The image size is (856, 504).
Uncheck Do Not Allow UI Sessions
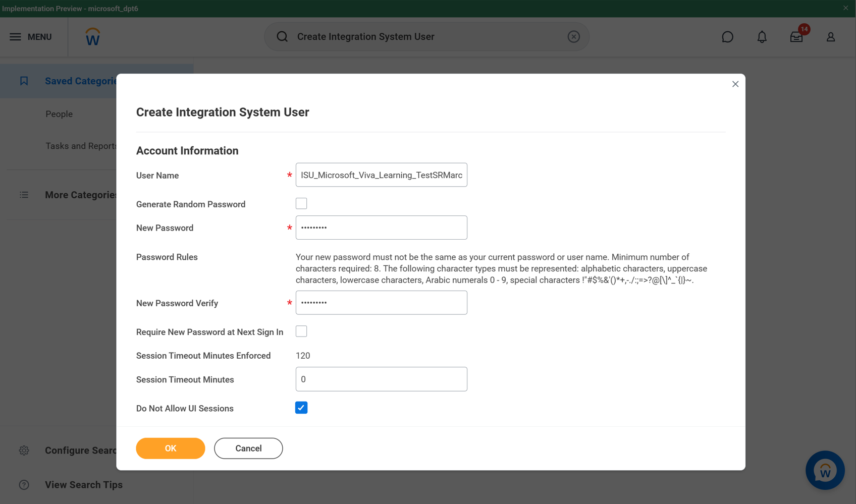[x=301, y=408]
